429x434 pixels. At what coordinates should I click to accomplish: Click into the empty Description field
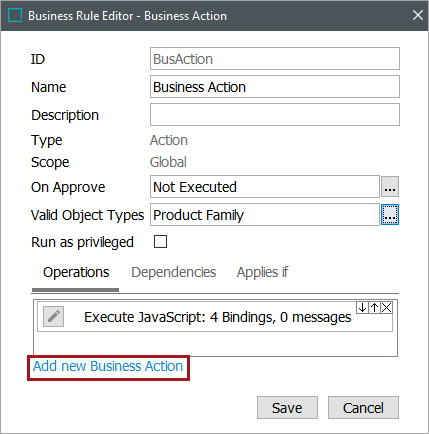275,115
